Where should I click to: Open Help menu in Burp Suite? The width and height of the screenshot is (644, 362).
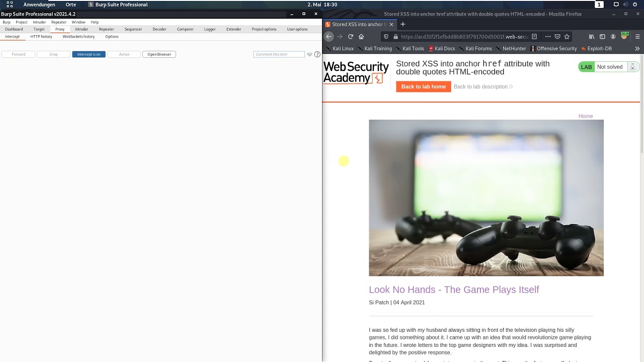click(95, 22)
